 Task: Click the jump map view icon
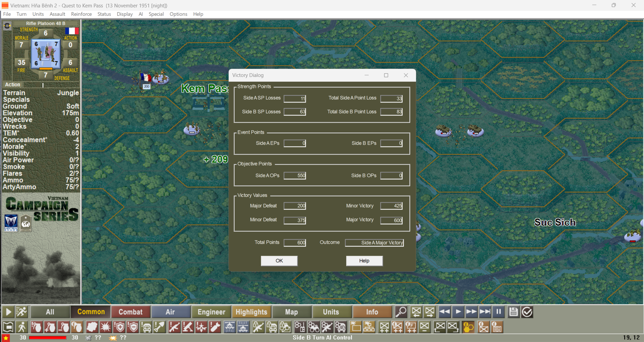[x=8, y=327]
